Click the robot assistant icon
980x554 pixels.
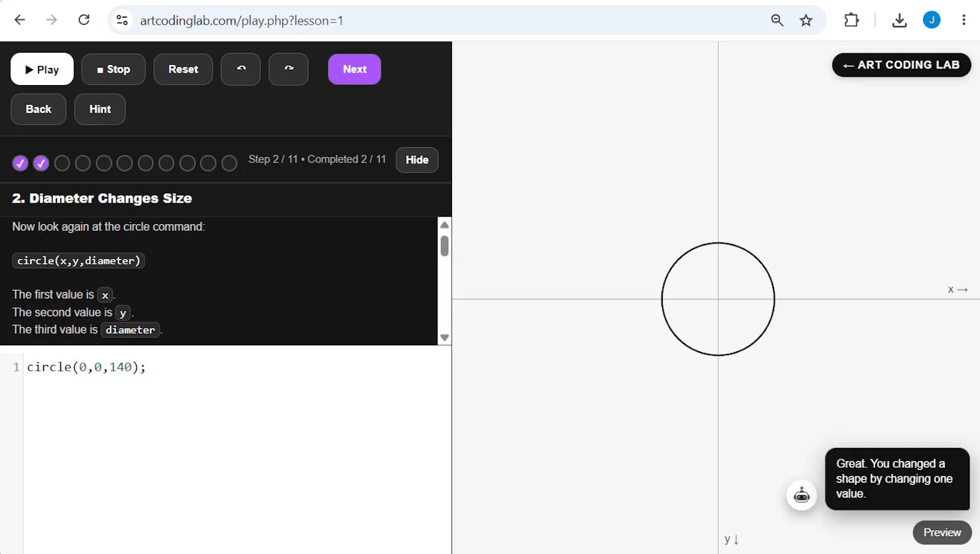(x=802, y=495)
